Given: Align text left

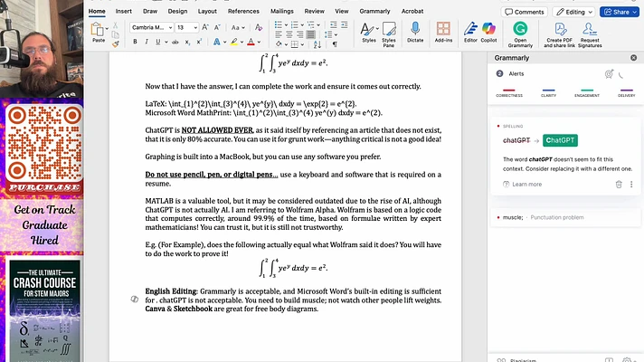Looking at the screenshot, I should (x=279, y=34).
